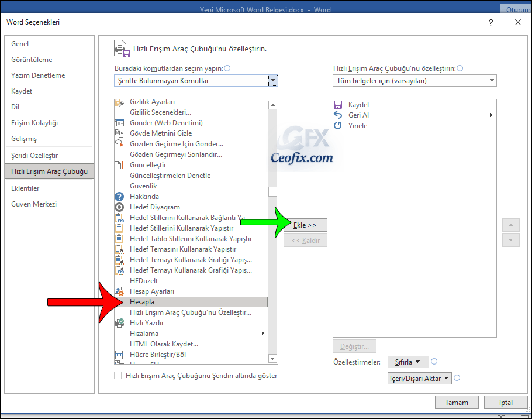Click the Ekle >> button

(x=305, y=225)
